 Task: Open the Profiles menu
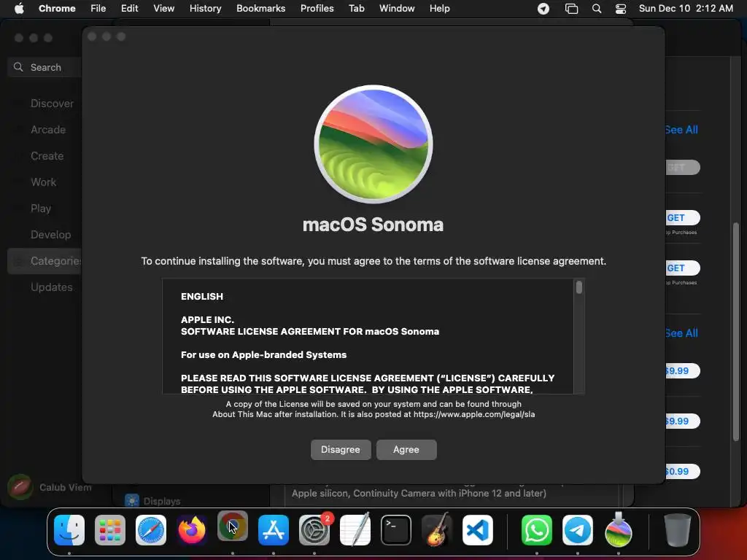(x=317, y=8)
